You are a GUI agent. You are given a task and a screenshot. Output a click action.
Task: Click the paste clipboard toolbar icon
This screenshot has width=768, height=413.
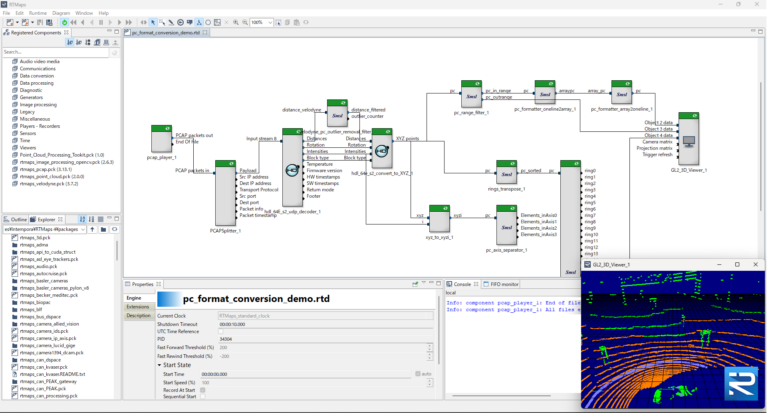coord(296,23)
